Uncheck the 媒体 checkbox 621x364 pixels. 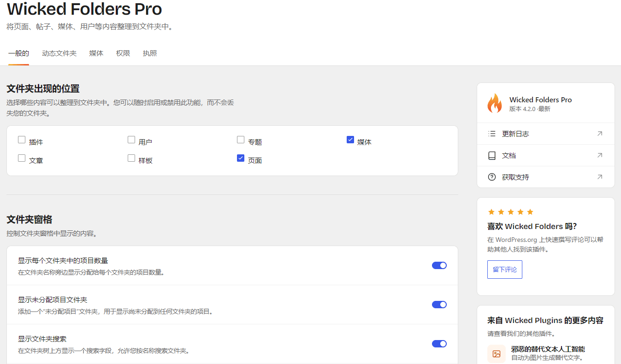pos(350,140)
